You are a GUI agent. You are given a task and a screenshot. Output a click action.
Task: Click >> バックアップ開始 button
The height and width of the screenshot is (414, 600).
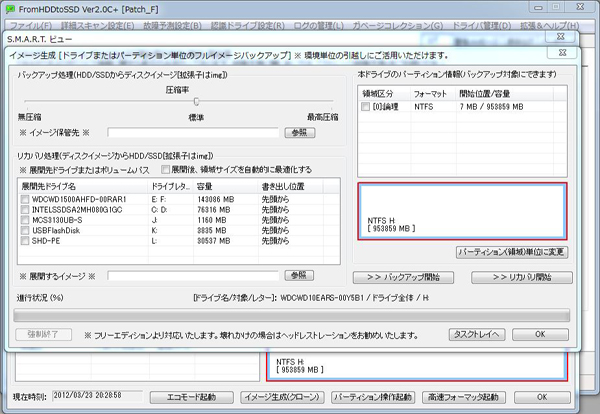click(x=403, y=277)
